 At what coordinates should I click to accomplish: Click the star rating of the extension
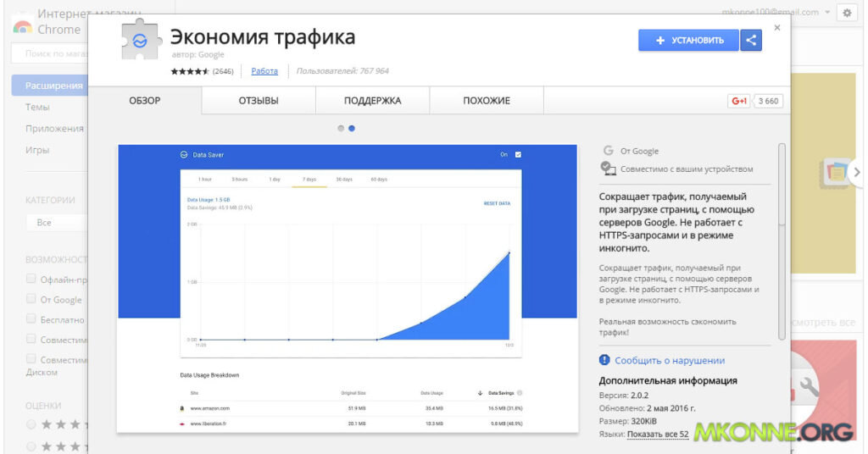click(x=190, y=71)
